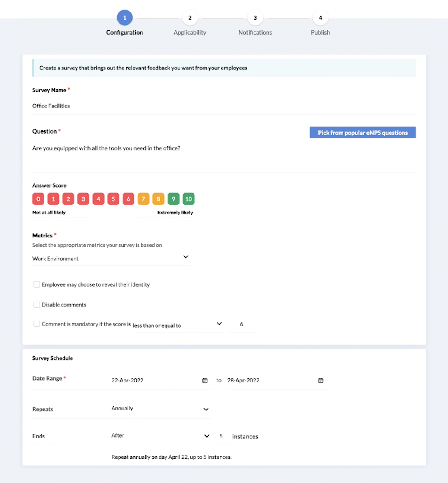Check the Comment is mandatory option

point(37,324)
